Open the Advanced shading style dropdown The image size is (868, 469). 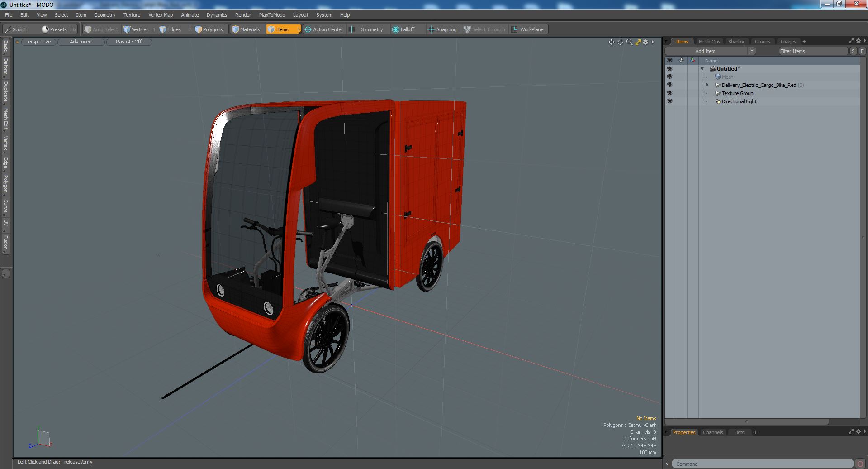click(x=81, y=42)
